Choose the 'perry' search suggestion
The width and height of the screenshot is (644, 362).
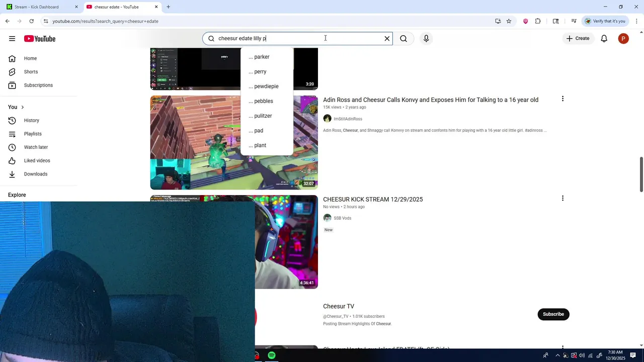click(x=267, y=71)
